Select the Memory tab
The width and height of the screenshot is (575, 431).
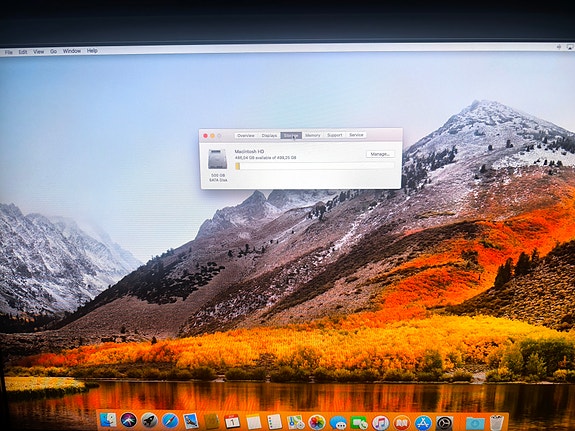312,135
